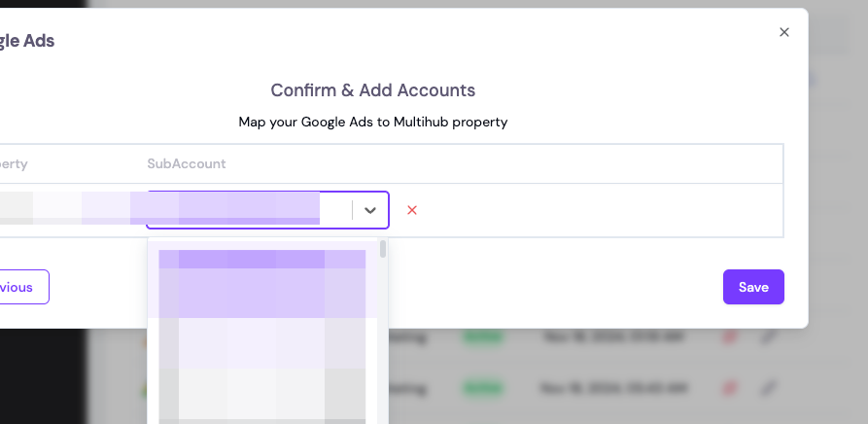Click the pencil edit icon in the lower background row
868x424 pixels.
[x=769, y=389]
